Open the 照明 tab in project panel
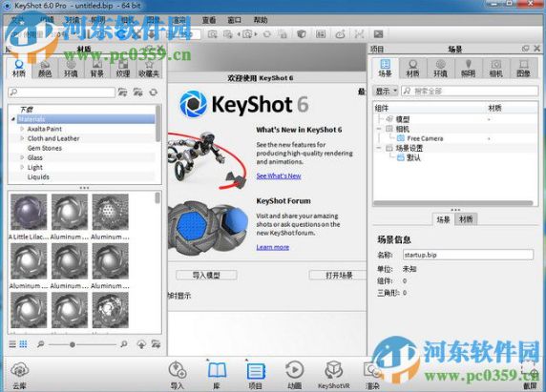 click(x=469, y=68)
